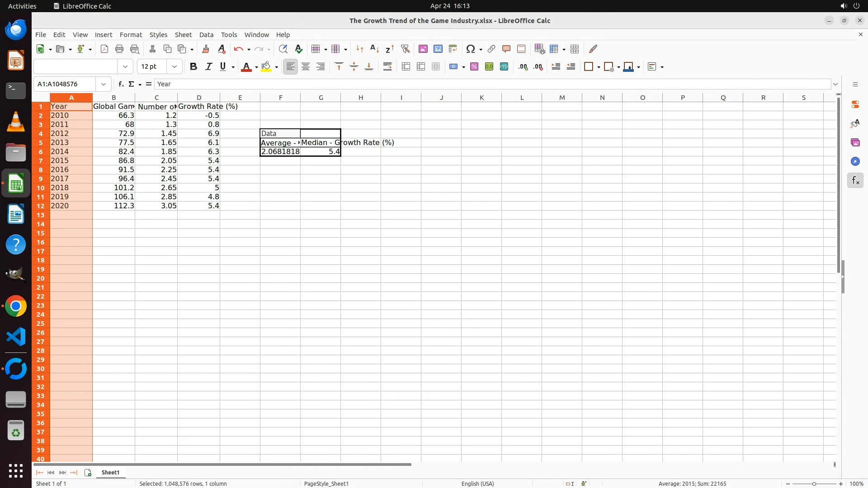Click the Merge and Center Cells icon

pyautogui.click(x=406, y=67)
